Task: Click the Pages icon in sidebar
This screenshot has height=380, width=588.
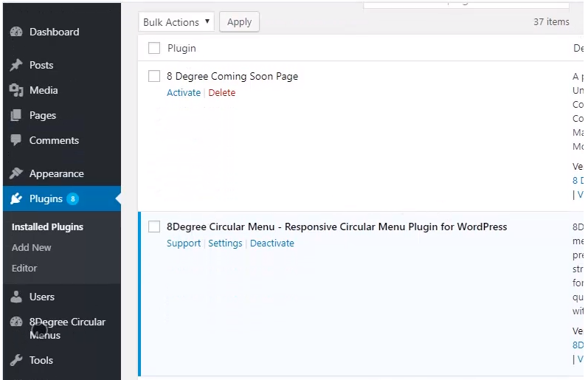Action: (16, 116)
